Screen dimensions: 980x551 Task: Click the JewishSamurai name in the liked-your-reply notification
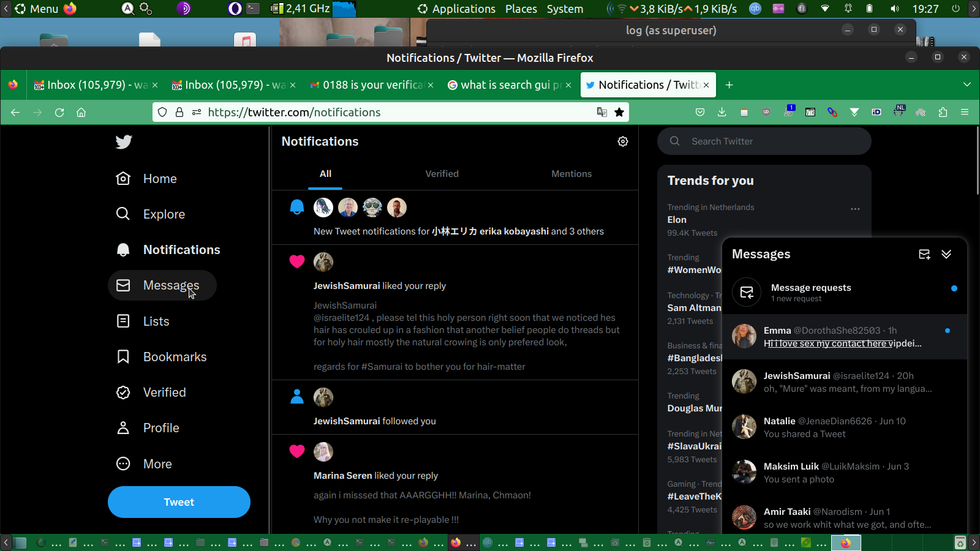click(x=347, y=286)
